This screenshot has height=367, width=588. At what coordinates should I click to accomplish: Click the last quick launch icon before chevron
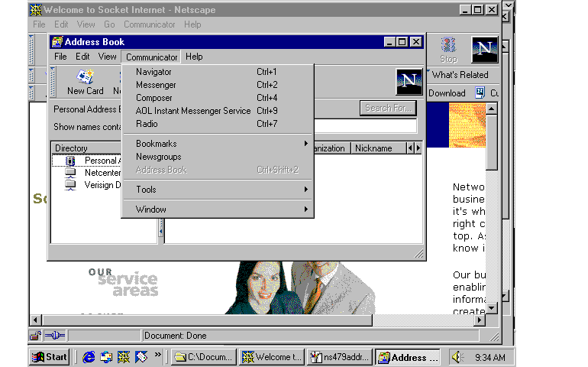[141, 357]
